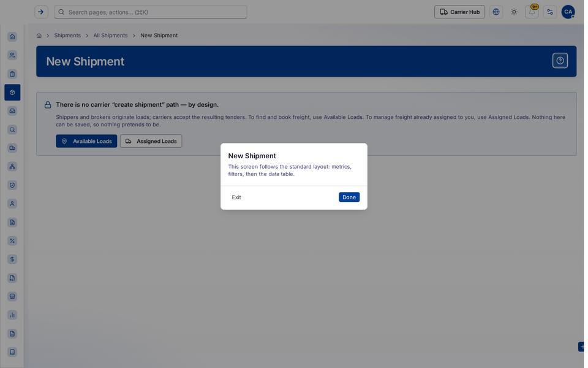588x368 pixels.
Task: Click the New Shipment breadcrumb text
Action: tap(159, 36)
